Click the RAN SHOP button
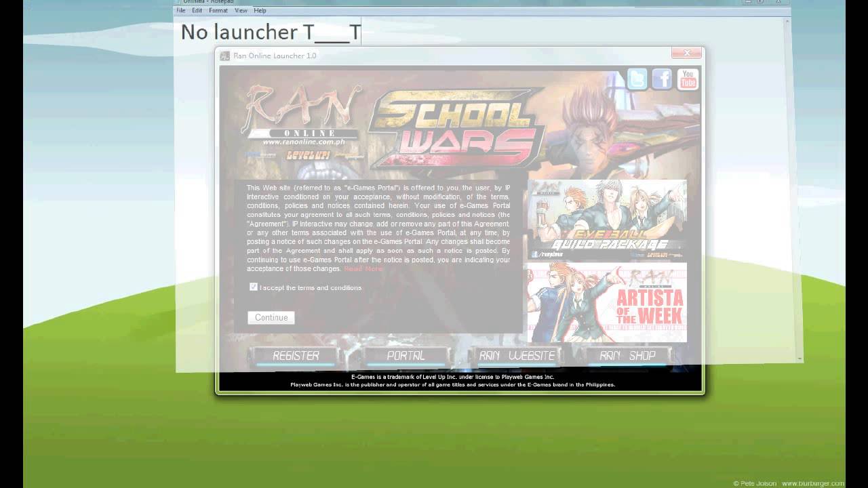Image resolution: width=868 pixels, height=488 pixels. point(627,356)
